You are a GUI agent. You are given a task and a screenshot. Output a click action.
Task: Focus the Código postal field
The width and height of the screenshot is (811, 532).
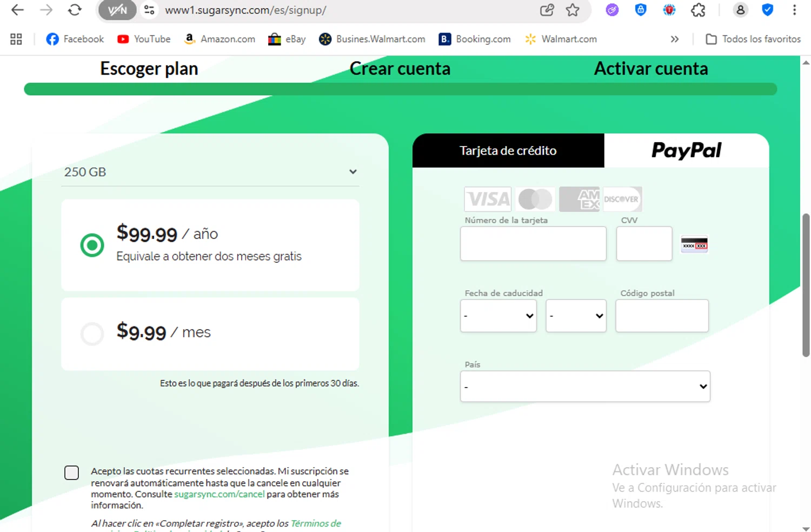662,316
